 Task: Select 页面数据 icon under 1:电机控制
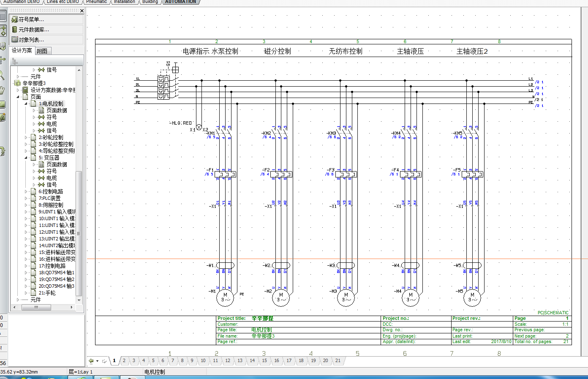pos(41,110)
